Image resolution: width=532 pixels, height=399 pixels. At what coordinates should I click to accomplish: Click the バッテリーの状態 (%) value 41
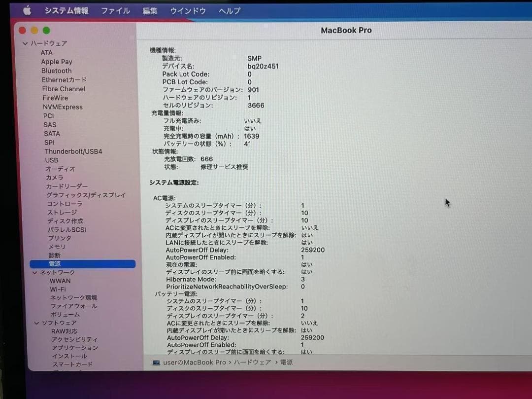[x=247, y=144]
